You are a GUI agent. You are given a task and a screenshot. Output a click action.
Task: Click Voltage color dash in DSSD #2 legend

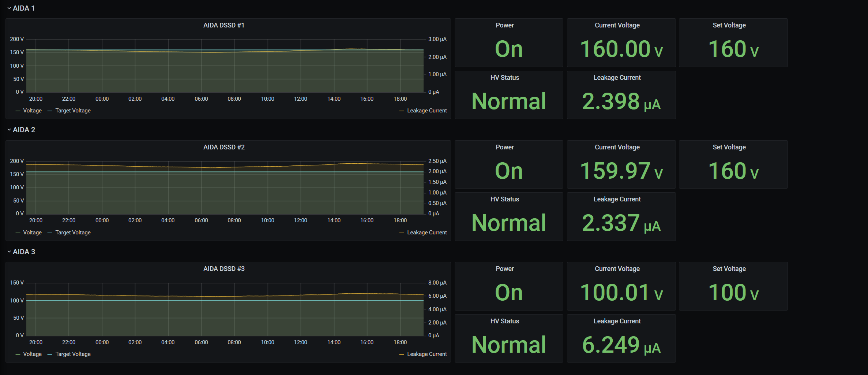pos(18,233)
